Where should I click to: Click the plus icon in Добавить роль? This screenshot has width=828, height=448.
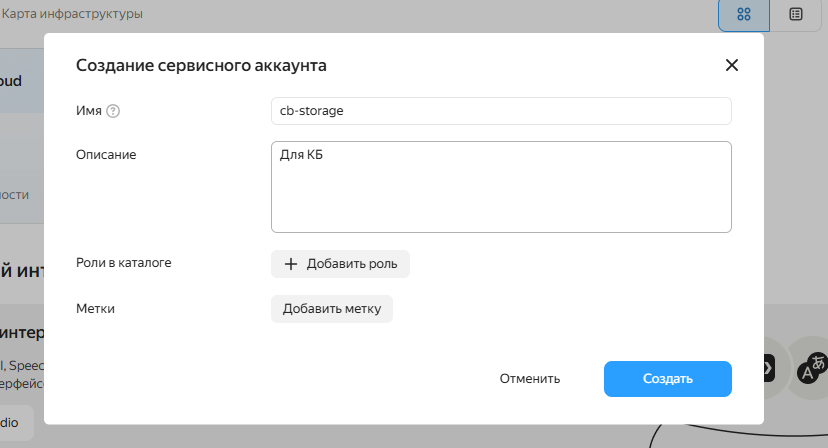click(x=291, y=264)
